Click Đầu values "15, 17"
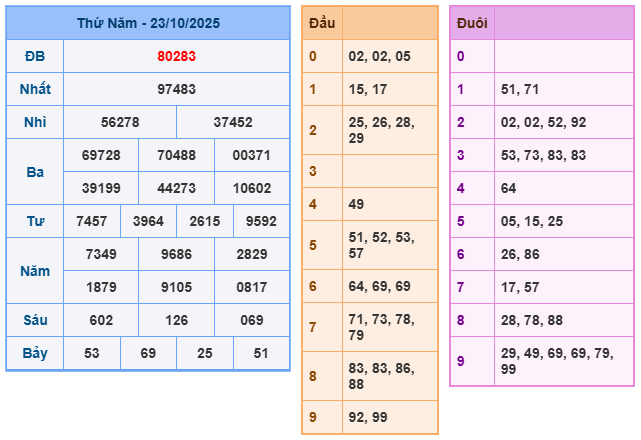This screenshot has height=440, width=641. click(x=368, y=89)
